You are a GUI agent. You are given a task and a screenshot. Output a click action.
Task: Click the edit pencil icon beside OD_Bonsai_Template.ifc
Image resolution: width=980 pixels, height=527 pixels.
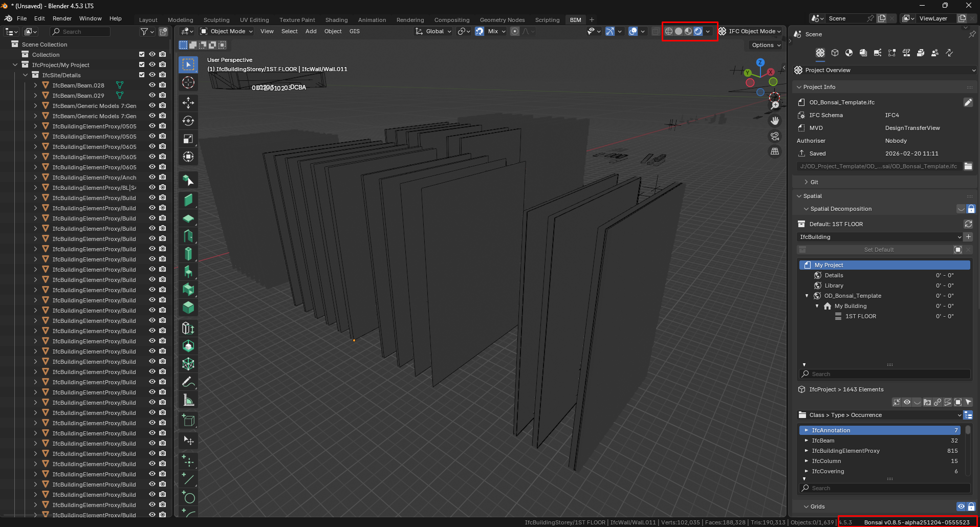tap(968, 102)
